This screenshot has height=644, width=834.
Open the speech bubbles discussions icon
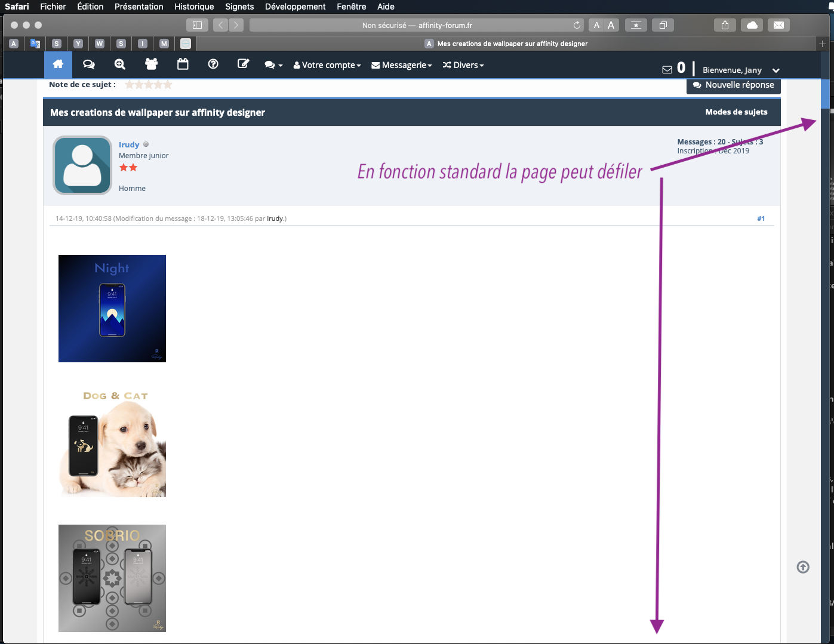point(89,64)
